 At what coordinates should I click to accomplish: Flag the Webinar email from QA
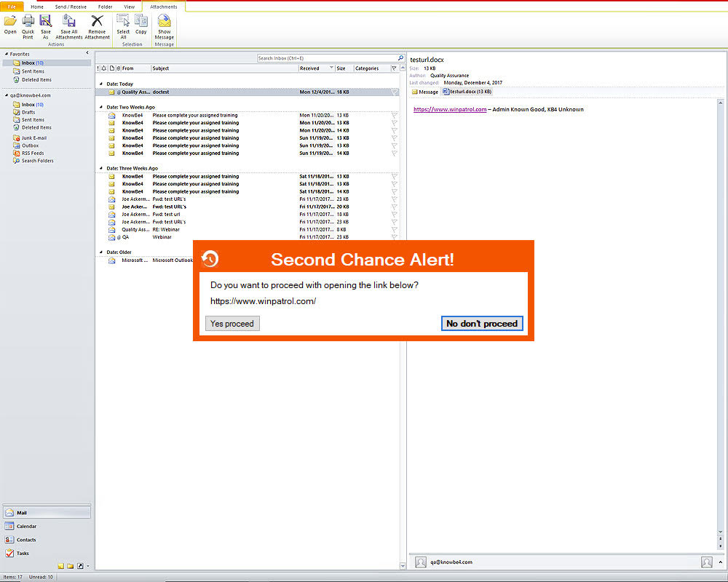pyautogui.click(x=394, y=237)
